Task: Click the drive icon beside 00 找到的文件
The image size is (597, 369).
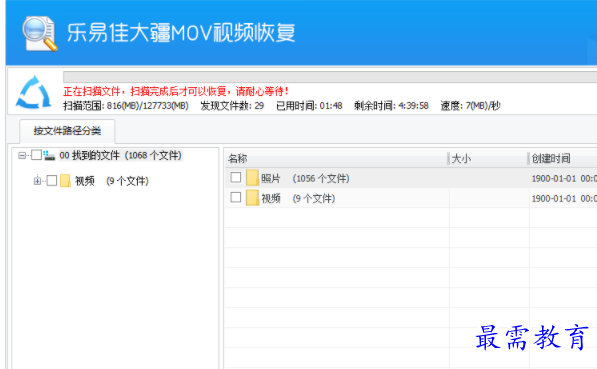Action: [x=49, y=155]
